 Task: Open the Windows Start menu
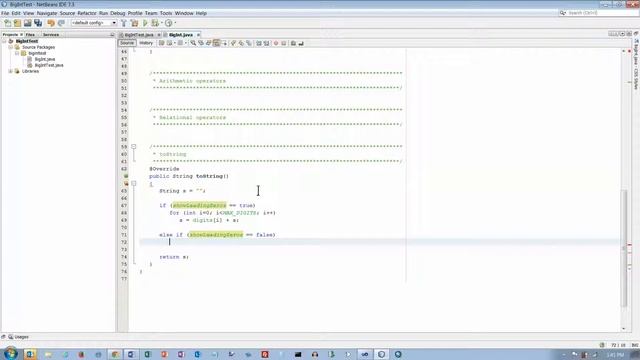(x=11, y=353)
